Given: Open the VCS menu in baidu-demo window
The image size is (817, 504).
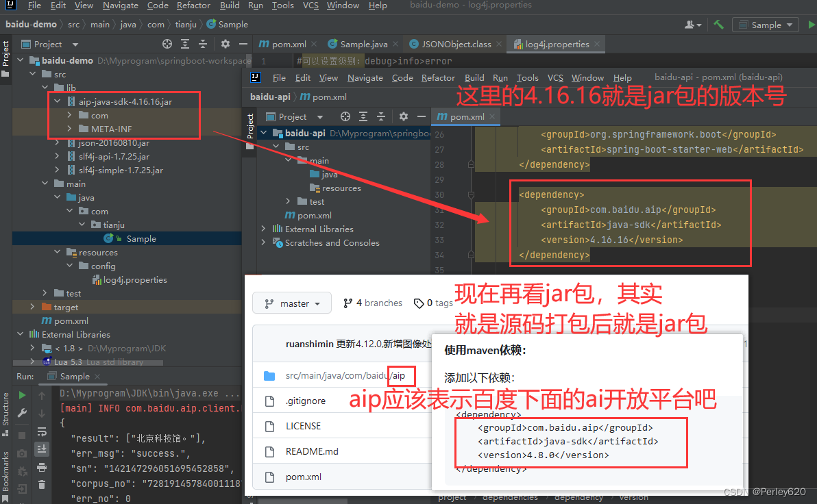Looking at the screenshot, I should click(310, 5).
